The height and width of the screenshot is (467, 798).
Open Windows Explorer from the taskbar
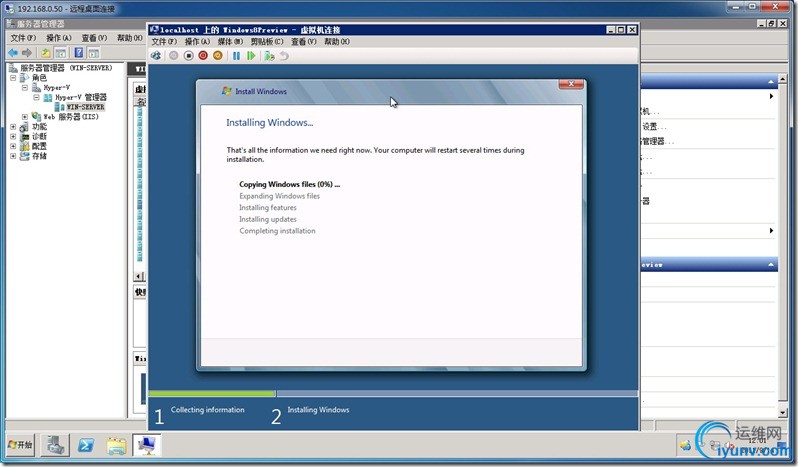click(116, 445)
